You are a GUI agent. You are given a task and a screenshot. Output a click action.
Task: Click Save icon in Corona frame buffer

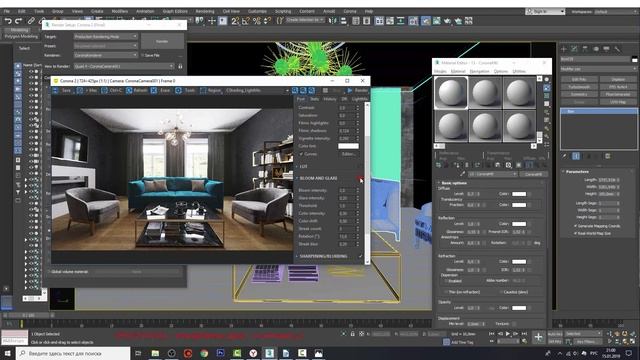click(56, 90)
